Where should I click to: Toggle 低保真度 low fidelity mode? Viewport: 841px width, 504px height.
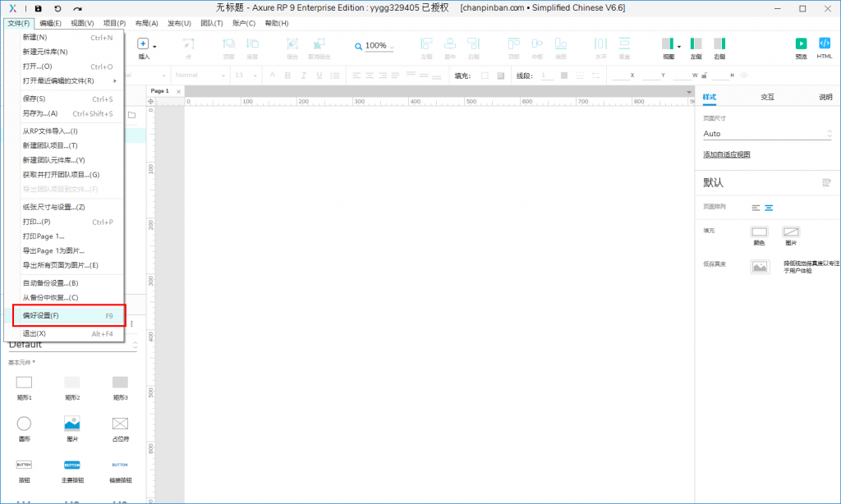pyautogui.click(x=760, y=267)
